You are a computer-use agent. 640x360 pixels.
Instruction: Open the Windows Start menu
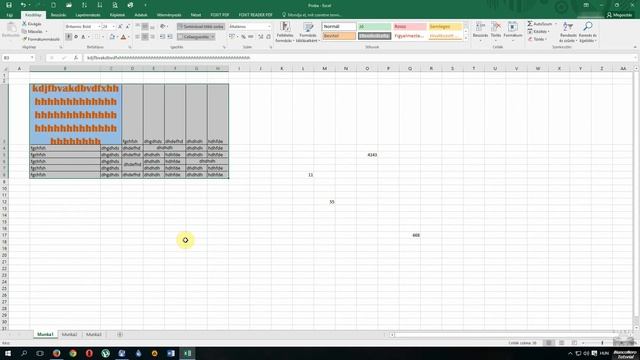click(8, 353)
